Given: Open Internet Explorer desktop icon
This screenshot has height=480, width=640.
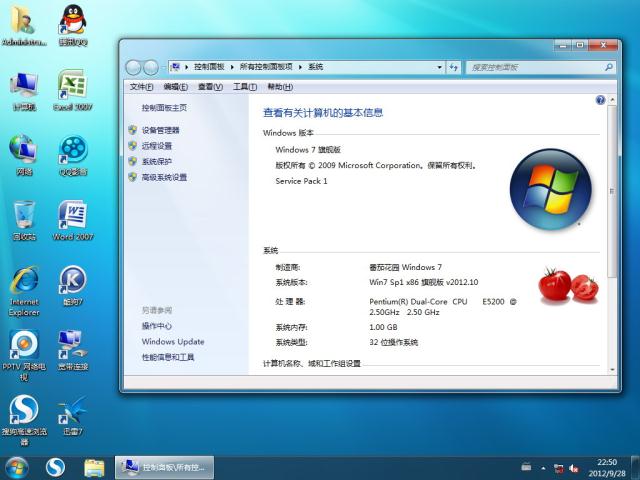Looking at the screenshot, I should click(24, 291).
